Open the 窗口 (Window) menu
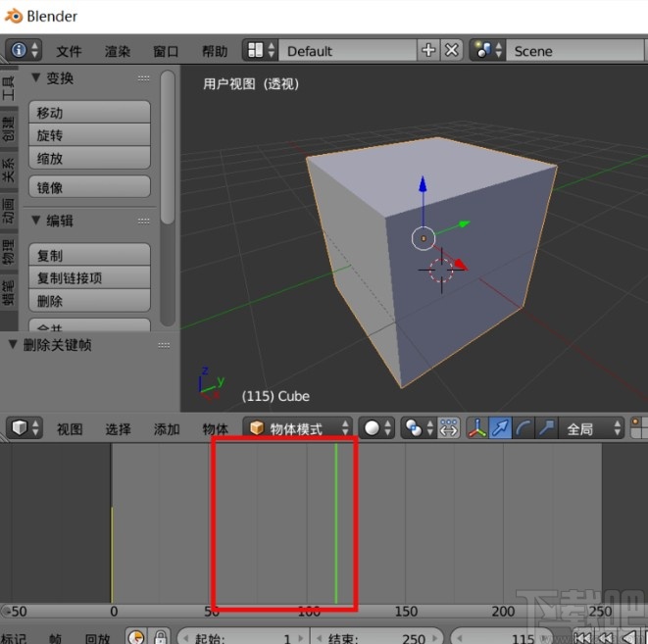 (166, 51)
